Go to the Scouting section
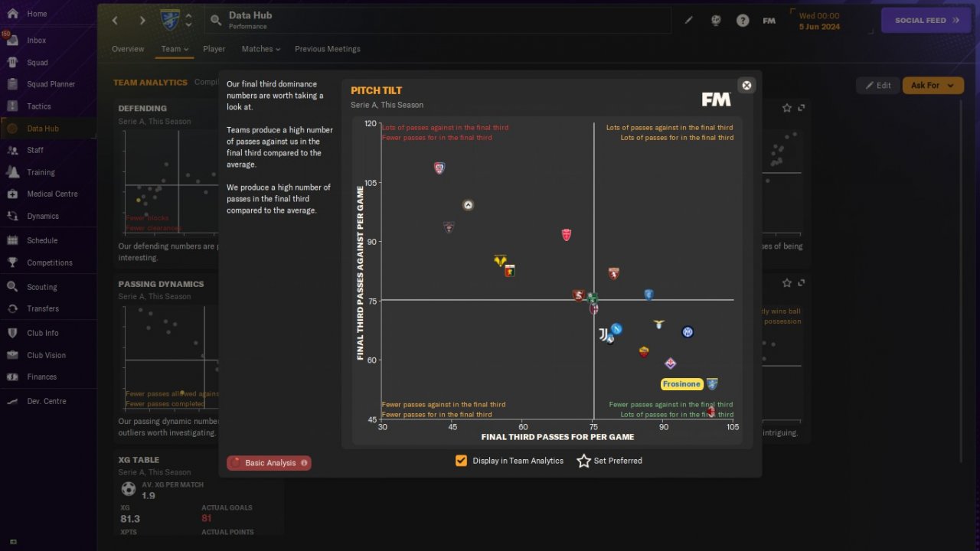Screen dimensions: 980x551 [41, 287]
